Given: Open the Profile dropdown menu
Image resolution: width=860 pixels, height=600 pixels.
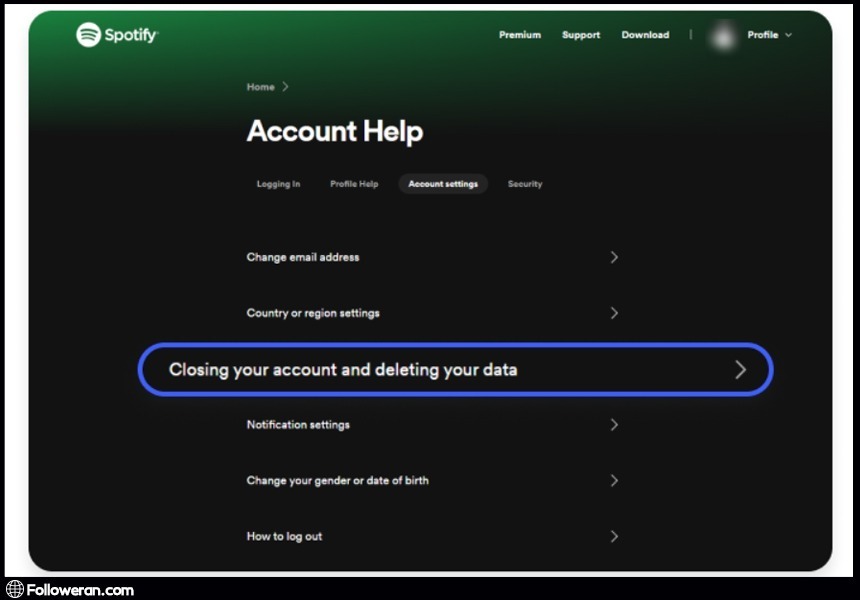Looking at the screenshot, I should (769, 35).
